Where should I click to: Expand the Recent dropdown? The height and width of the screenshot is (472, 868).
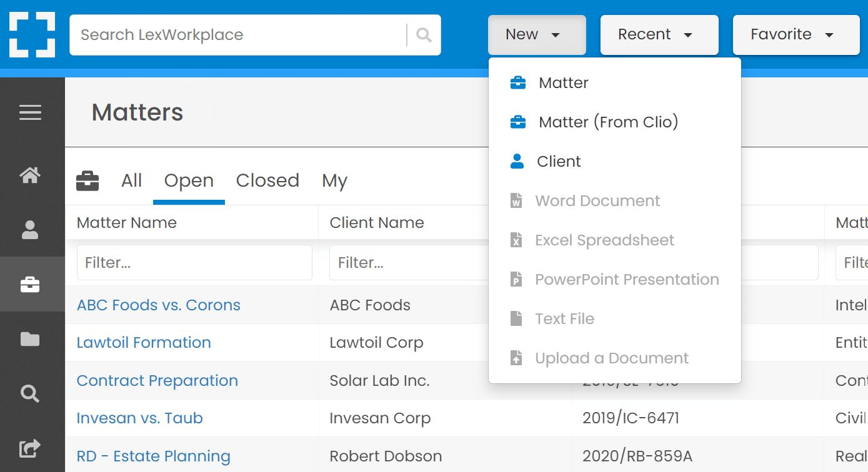click(x=659, y=35)
